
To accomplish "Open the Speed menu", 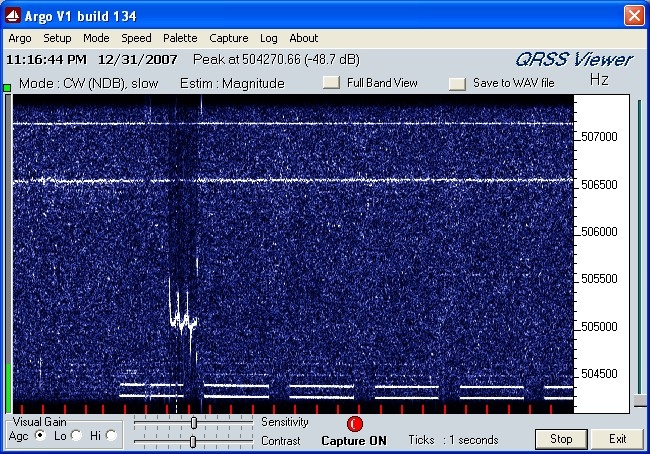I will pos(136,38).
